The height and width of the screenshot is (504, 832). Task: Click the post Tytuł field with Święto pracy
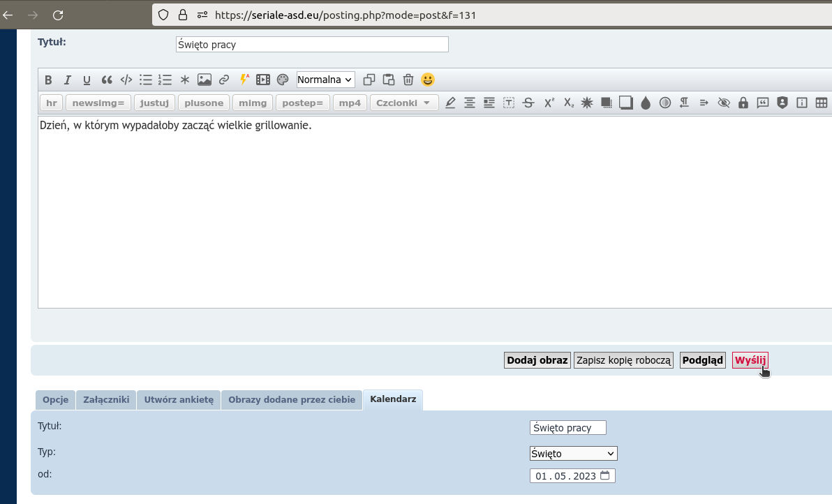coord(312,45)
